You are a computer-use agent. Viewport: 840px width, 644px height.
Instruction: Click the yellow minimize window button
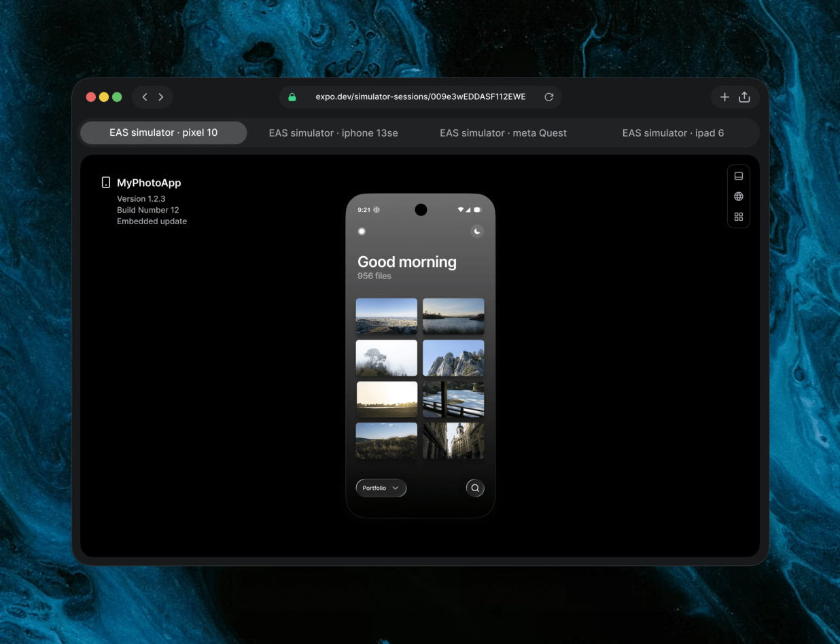click(104, 97)
